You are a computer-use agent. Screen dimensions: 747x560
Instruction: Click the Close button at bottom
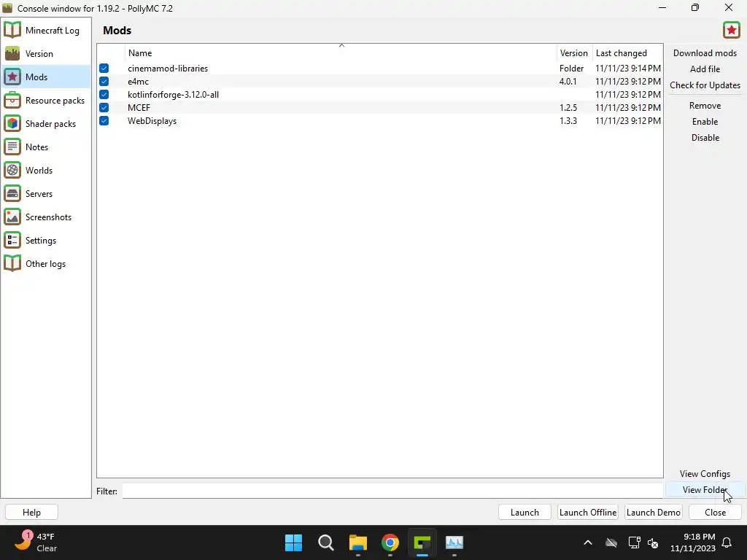715,513
